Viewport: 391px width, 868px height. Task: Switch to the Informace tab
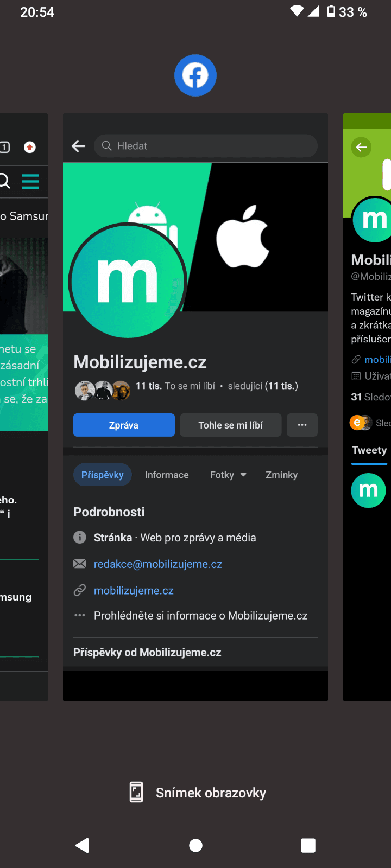click(167, 475)
